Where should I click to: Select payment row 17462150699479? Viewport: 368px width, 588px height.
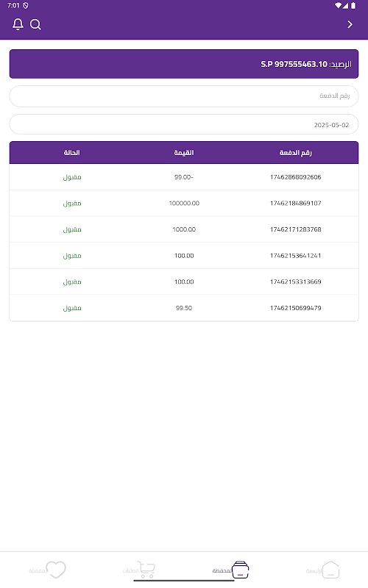(x=184, y=308)
